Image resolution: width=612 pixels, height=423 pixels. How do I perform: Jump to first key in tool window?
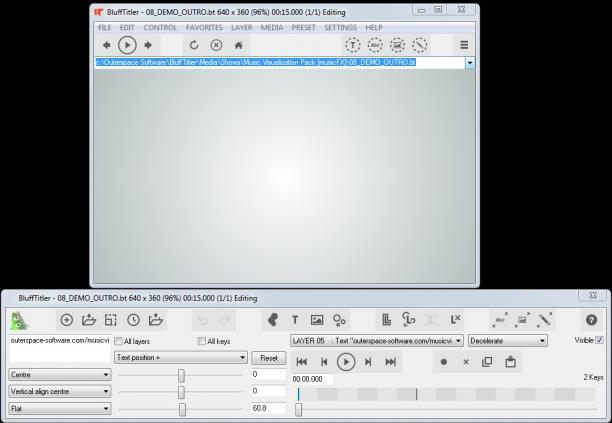pyautogui.click(x=301, y=362)
